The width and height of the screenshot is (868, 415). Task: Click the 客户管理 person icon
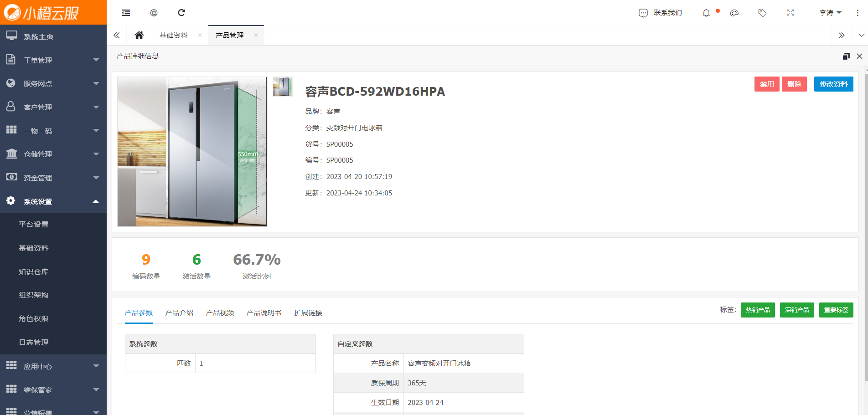tap(11, 107)
